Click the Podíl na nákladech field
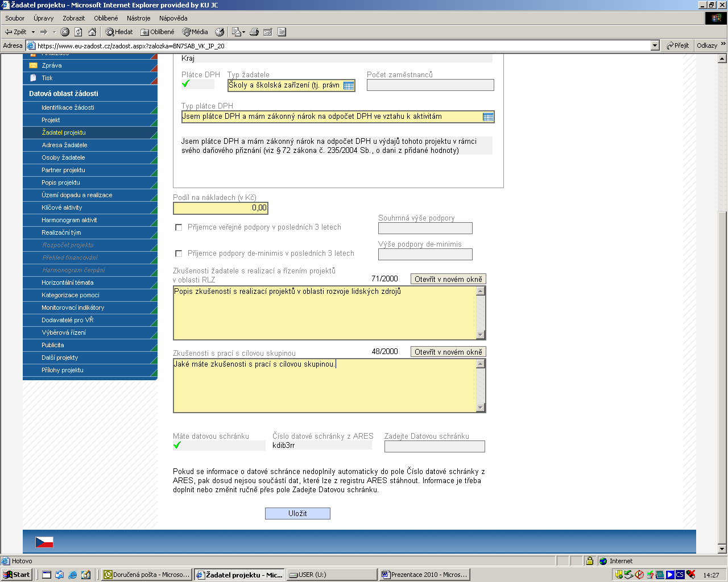The width and height of the screenshot is (728, 582). click(x=220, y=208)
